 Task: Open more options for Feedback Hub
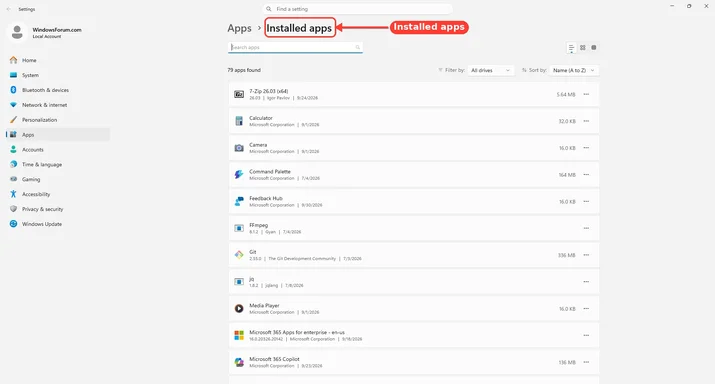tap(586, 202)
